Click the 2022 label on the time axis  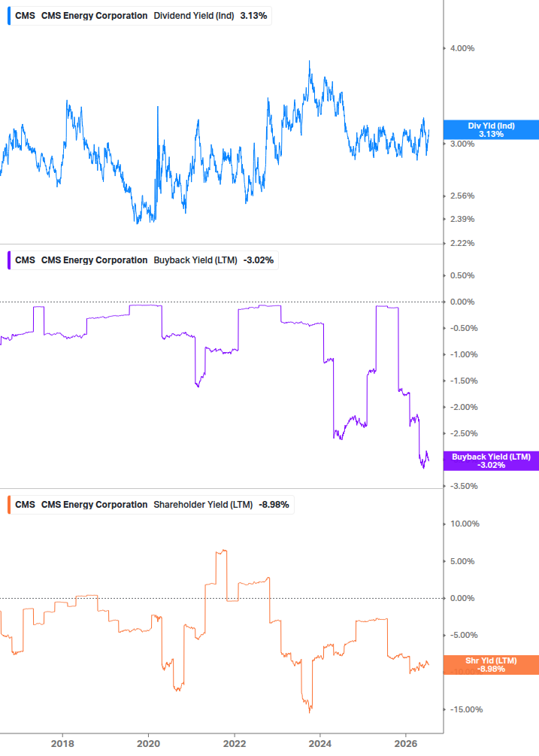235,743
